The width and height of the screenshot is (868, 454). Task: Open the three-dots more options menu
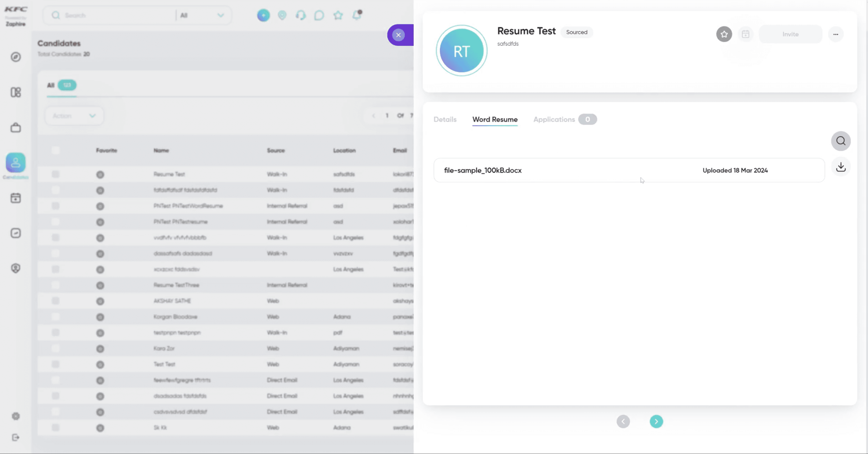836,34
